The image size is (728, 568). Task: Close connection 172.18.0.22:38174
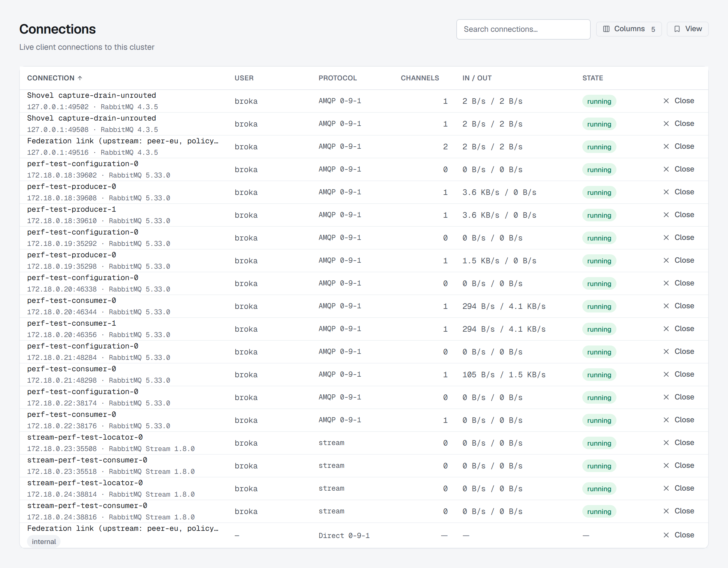pyautogui.click(x=679, y=397)
